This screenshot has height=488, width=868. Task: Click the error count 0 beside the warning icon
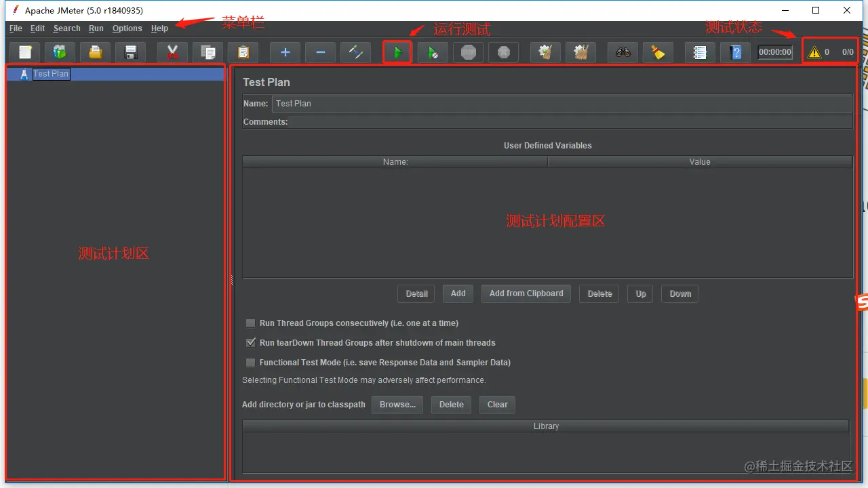(x=827, y=52)
